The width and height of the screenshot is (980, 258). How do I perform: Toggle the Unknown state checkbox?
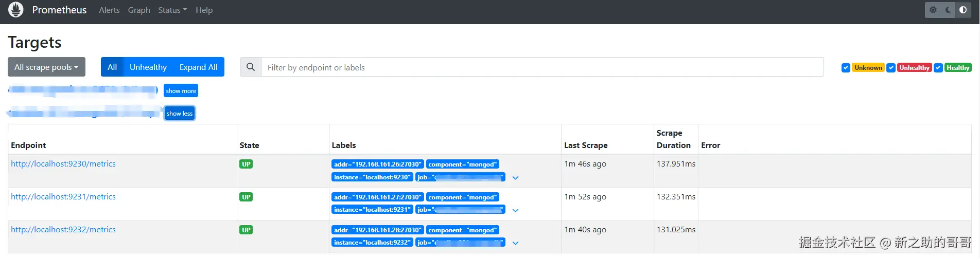click(846, 68)
